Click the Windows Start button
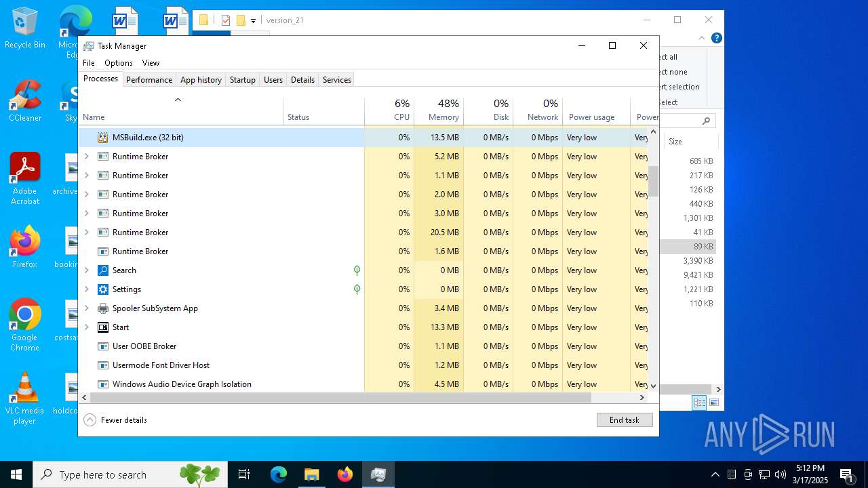Viewport: 868px width, 488px height. tap(16, 474)
